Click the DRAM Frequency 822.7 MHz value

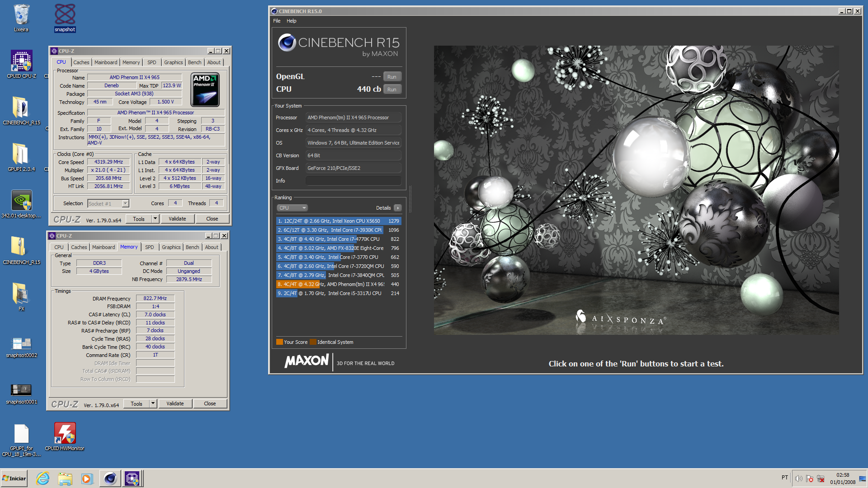tap(155, 298)
